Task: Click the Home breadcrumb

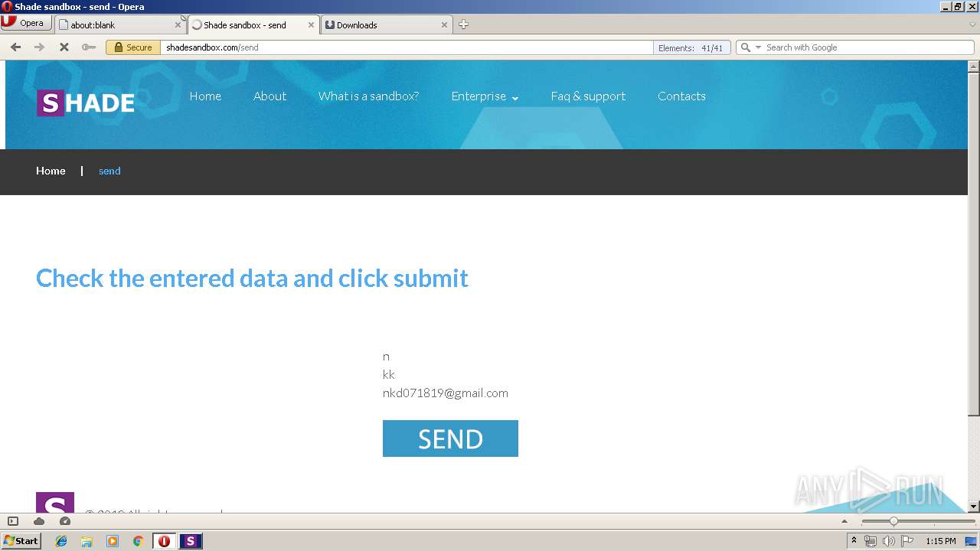Action: coord(51,171)
